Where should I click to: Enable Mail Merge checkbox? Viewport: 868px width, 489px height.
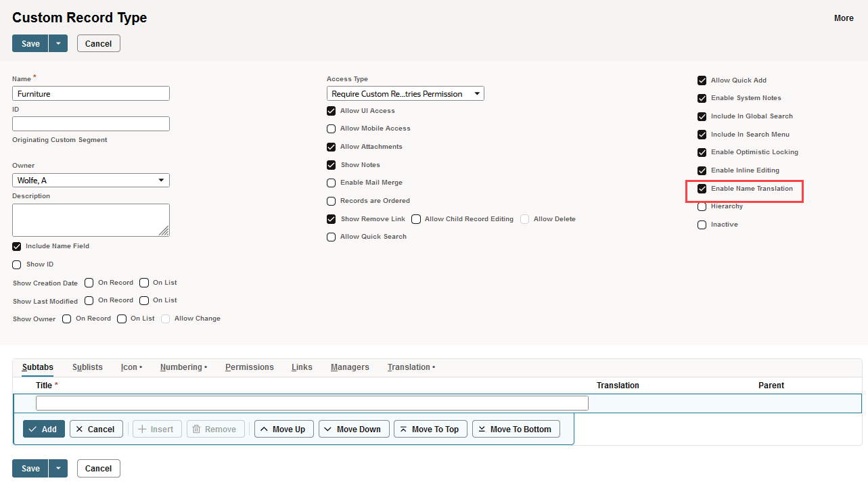[332, 183]
